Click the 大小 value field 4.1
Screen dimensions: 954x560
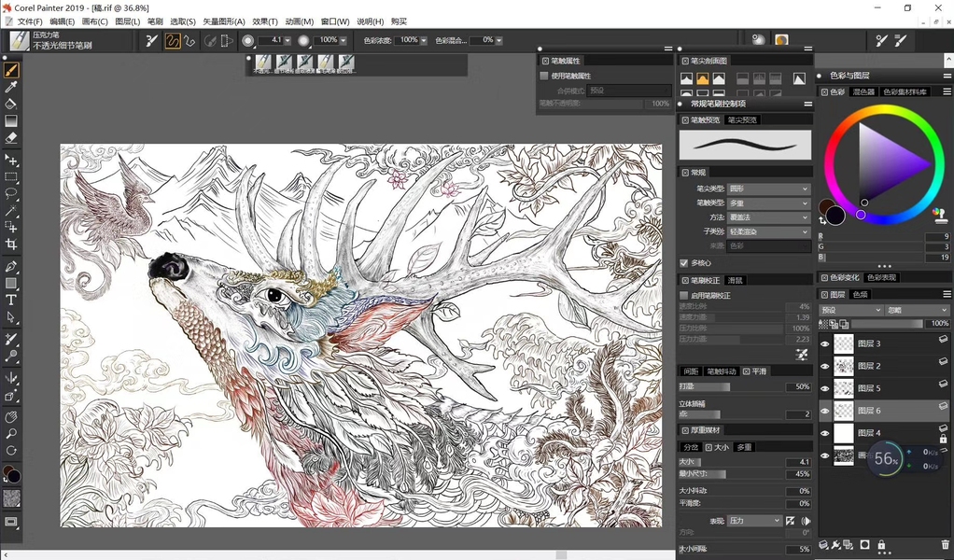pyautogui.click(x=797, y=462)
